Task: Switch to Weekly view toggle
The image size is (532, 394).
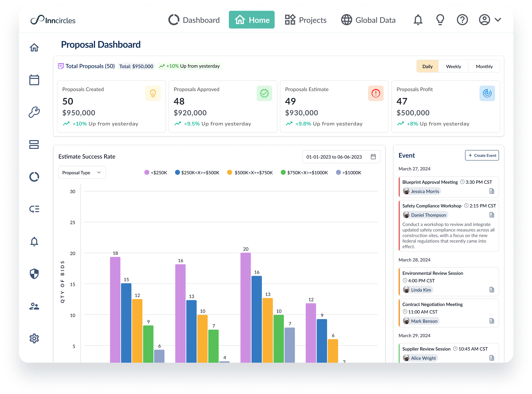Action: pyautogui.click(x=453, y=67)
